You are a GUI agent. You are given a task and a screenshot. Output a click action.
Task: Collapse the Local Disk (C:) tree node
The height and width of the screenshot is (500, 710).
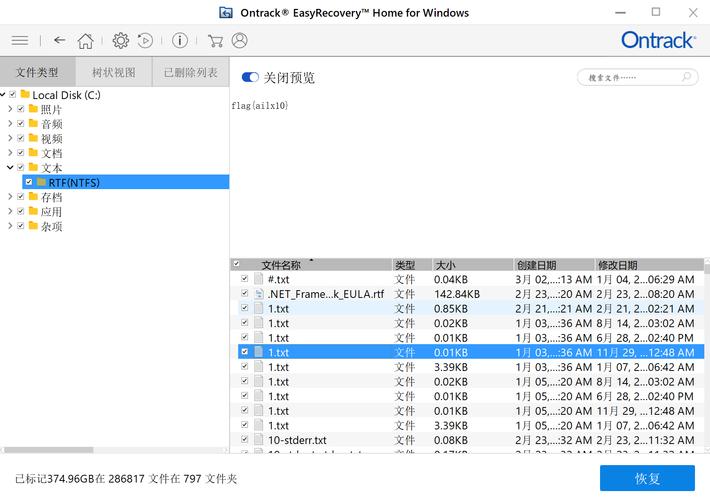click(3, 95)
